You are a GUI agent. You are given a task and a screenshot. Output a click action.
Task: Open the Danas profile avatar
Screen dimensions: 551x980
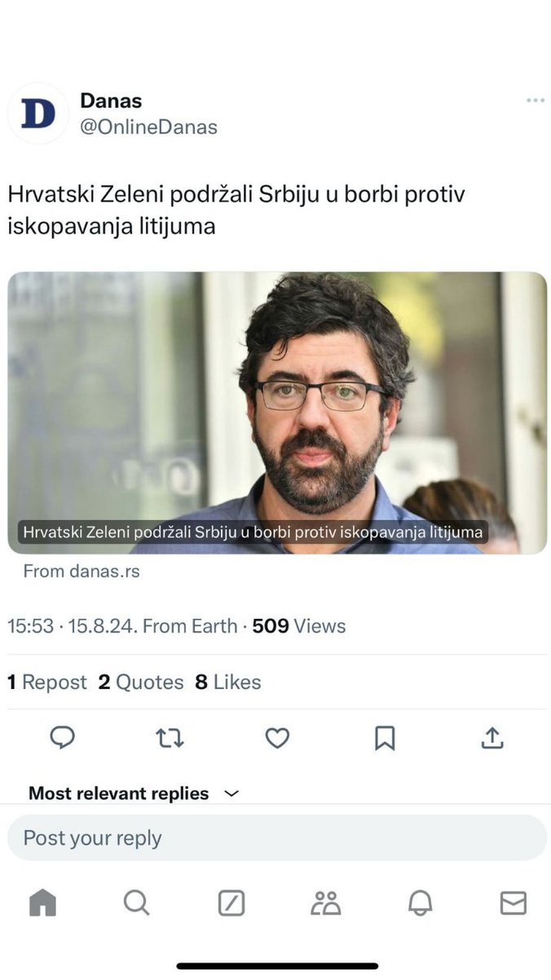tap(38, 113)
